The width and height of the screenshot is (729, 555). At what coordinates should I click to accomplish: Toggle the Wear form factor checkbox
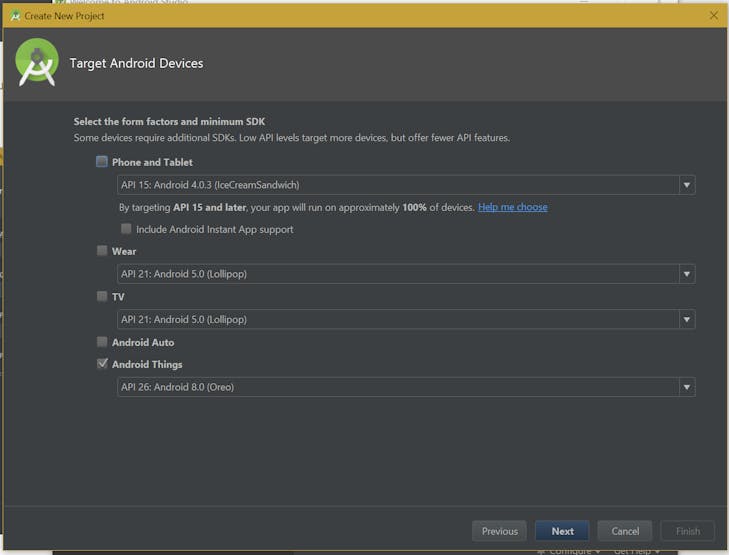(102, 251)
